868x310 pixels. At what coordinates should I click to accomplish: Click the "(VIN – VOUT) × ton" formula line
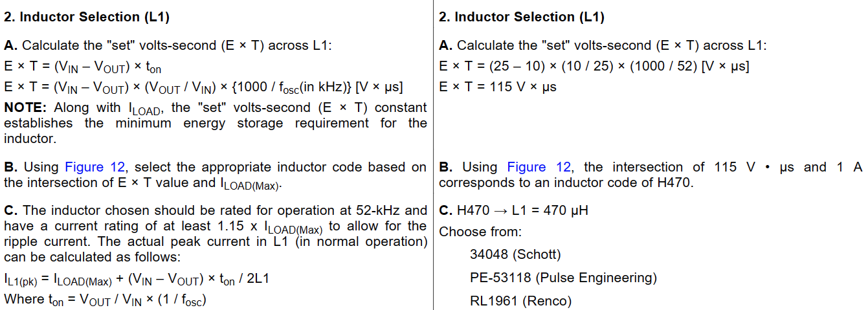coord(83,67)
